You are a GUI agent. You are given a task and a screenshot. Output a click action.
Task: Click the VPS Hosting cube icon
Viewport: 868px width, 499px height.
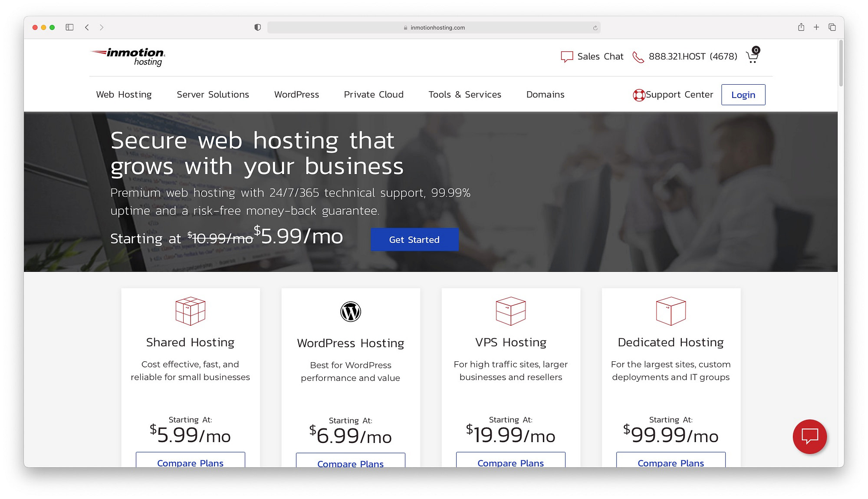click(511, 311)
